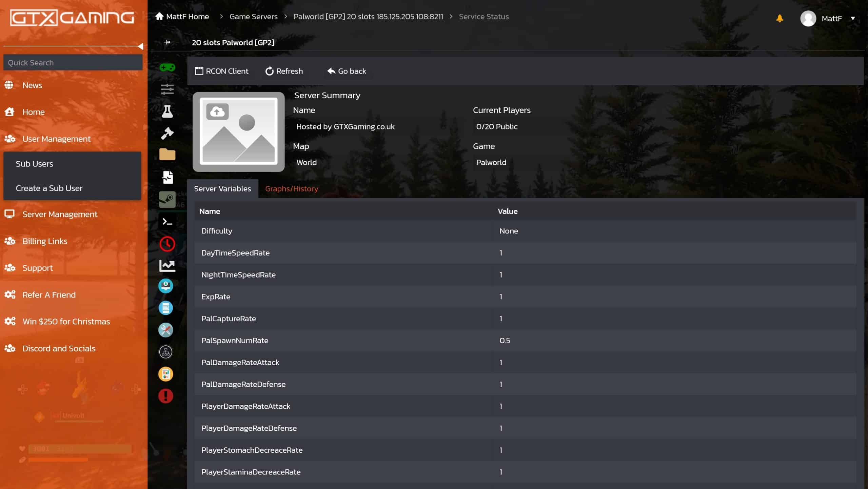
Task: Click the pin icon beside server title
Action: (167, 42)
